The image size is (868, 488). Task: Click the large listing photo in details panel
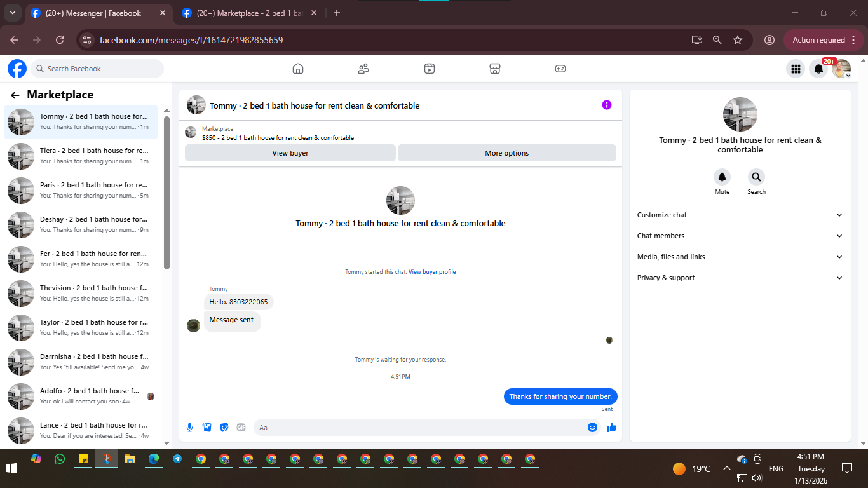click(x=740, y=114)
